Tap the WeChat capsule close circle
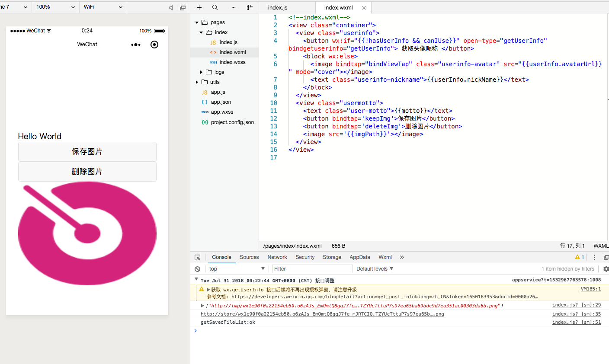This screenshot has height=364, width=609. [x=154, y=45]
